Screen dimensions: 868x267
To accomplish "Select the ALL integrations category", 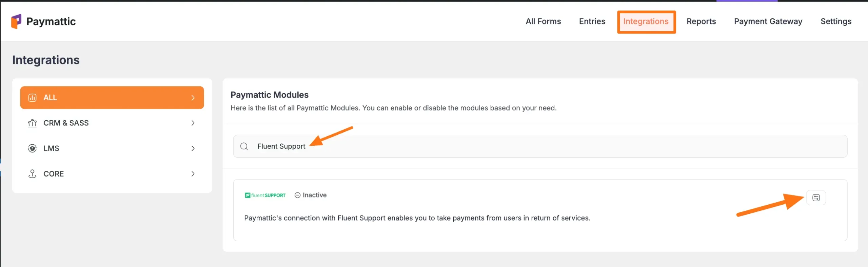I will [112, 98].
